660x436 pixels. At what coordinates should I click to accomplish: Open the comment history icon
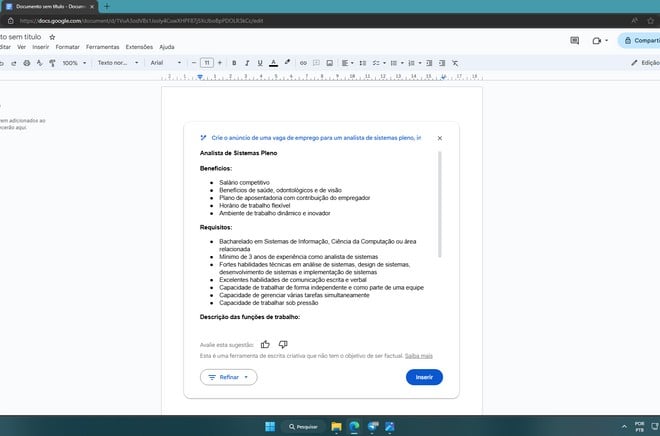[575, 40]
